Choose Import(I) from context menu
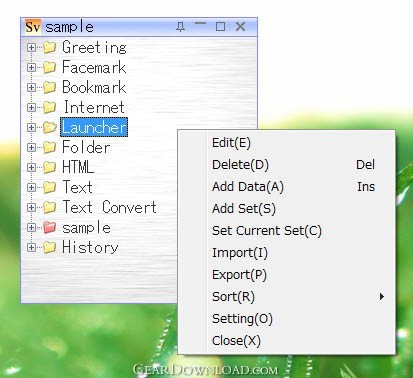 click(x=287, y=253)
